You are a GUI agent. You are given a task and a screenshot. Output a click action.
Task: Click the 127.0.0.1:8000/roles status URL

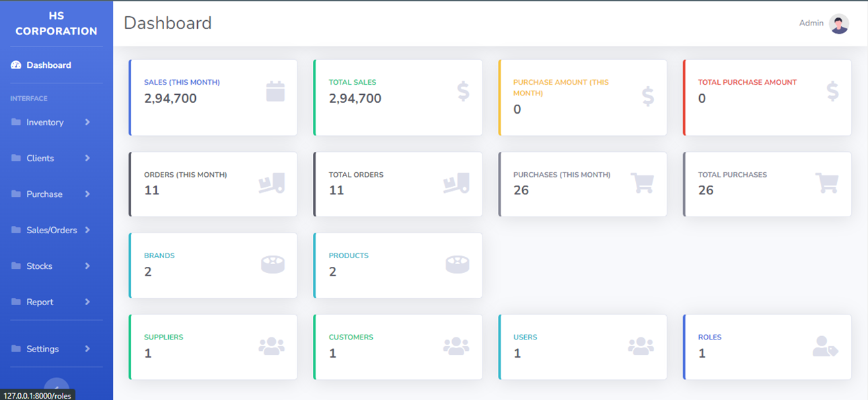(x=37, y=396)
